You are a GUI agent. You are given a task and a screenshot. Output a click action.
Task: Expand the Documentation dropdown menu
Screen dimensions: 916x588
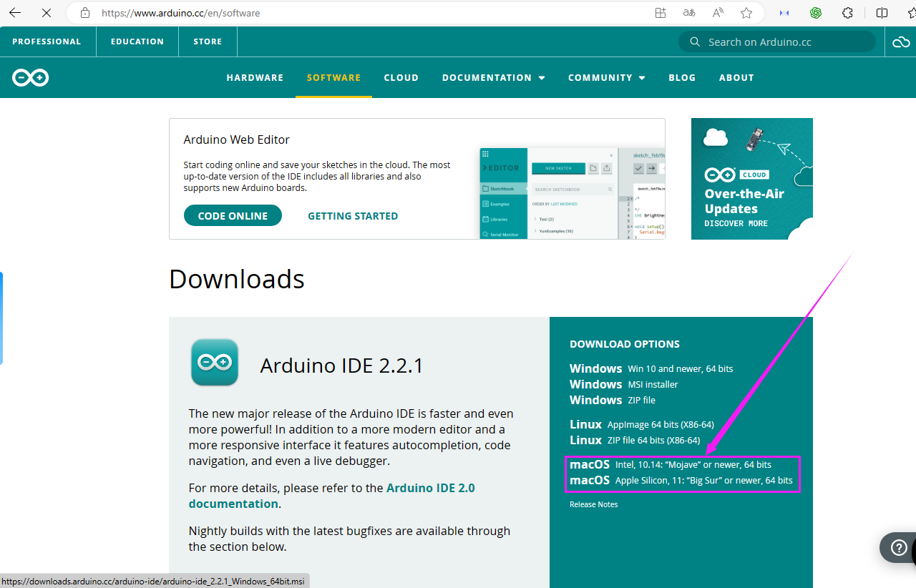tap(494, 77)
